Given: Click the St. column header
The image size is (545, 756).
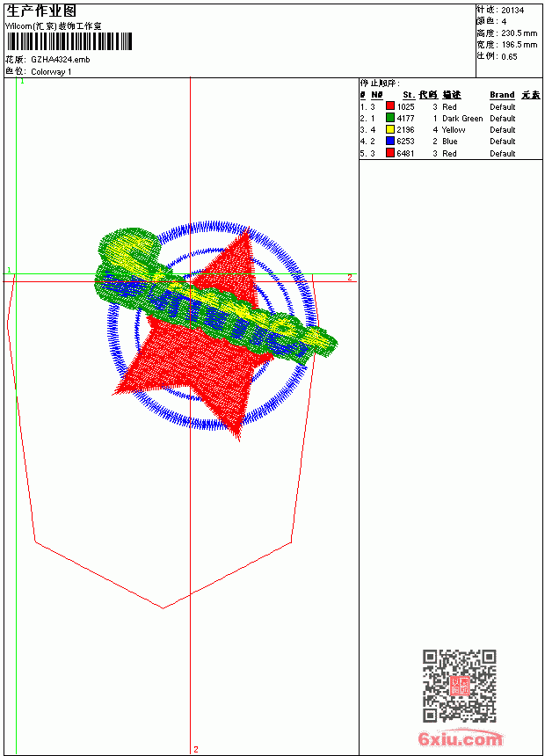Looking at the screenshot, I should point(409,95).
